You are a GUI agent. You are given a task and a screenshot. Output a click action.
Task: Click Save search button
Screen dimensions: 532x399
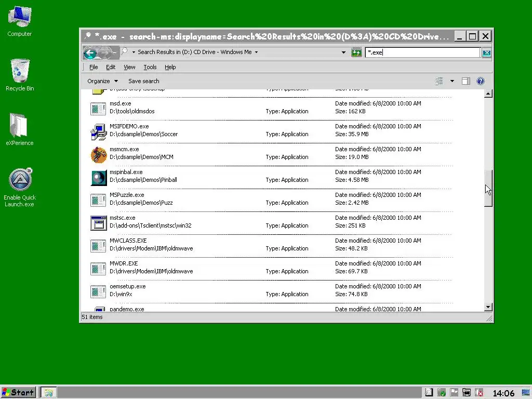[143, 81]
